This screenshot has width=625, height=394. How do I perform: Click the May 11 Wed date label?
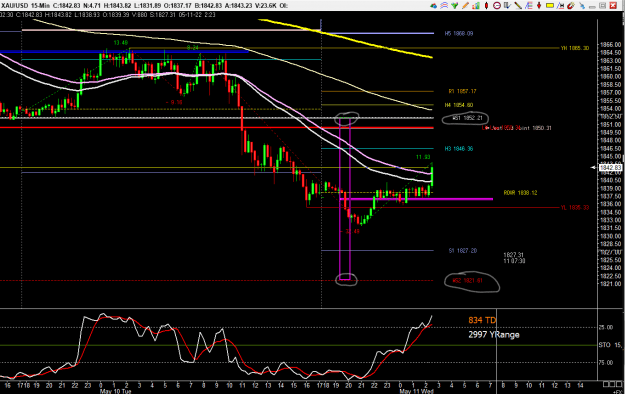point(417,391)
